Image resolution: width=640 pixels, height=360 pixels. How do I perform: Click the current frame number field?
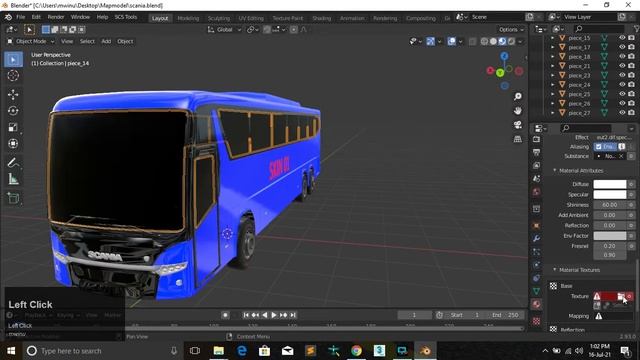[x=414, y=315]
